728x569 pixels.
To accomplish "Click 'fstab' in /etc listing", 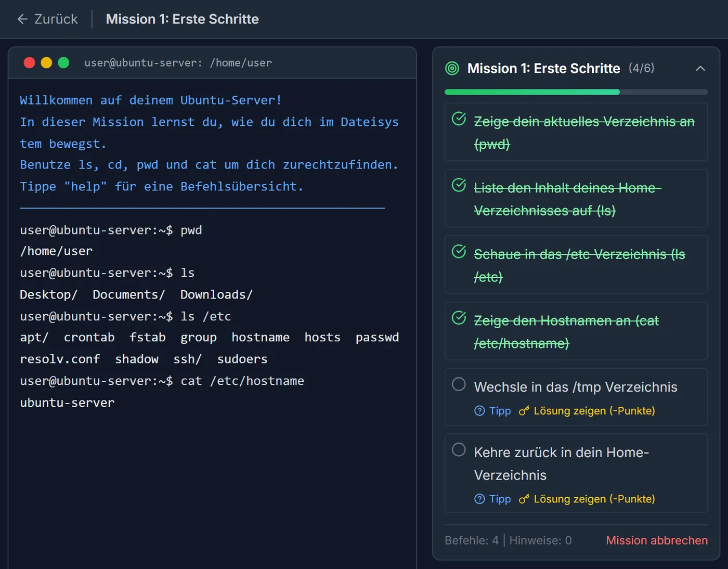I will click(147, 338).
